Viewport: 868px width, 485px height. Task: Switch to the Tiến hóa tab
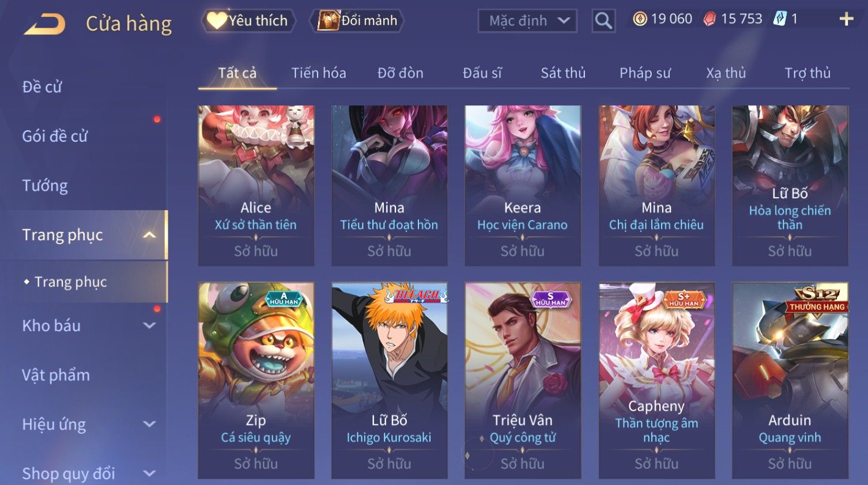coord(319,73)
